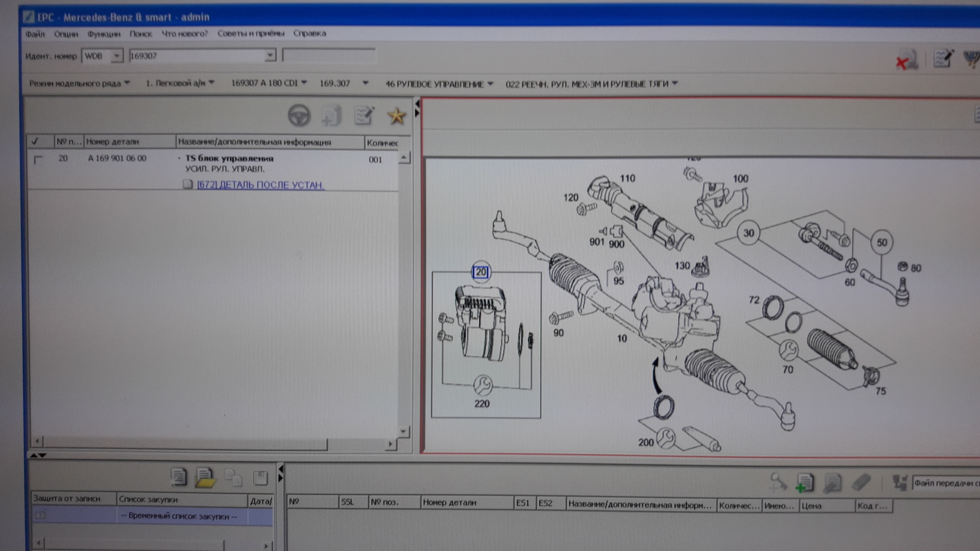The width and height of the screenshot is (980, 551).
Task: Open the Опции menu
Action: tap(66, 34)
